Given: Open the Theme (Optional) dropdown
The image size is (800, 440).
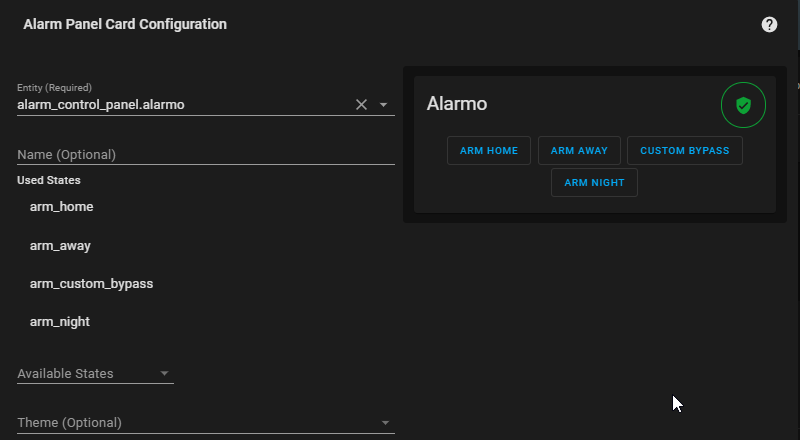Looking at the screenshot, I should tap(206, 423).
